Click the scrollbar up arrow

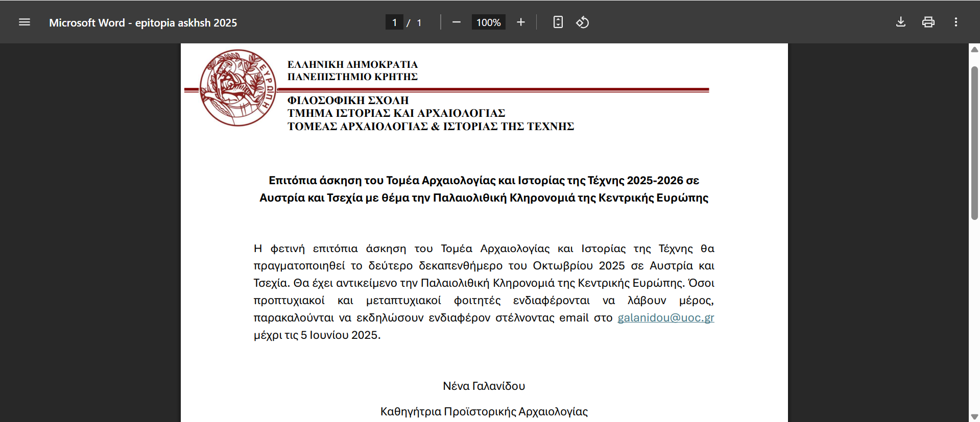[x=974, y=49]
